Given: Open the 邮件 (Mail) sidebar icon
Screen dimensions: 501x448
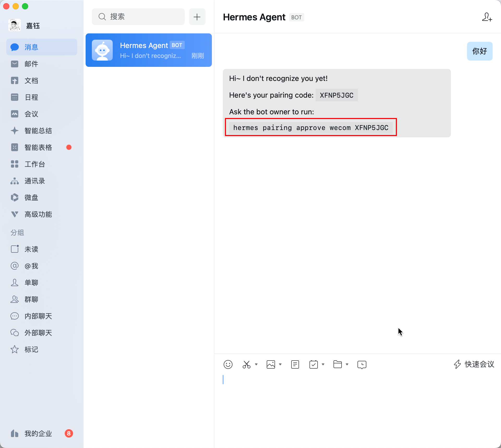Looking at the screenshot, I should tap(15, 64).
